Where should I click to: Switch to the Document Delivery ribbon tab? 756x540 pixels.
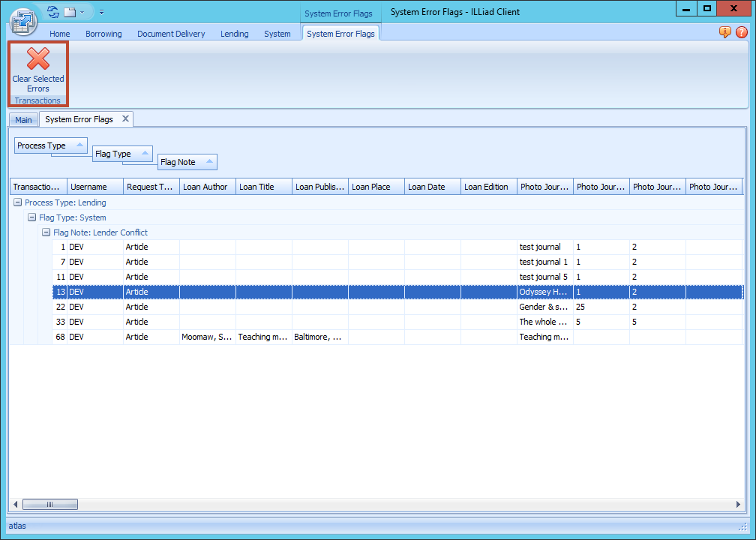(x=171, y=34)
